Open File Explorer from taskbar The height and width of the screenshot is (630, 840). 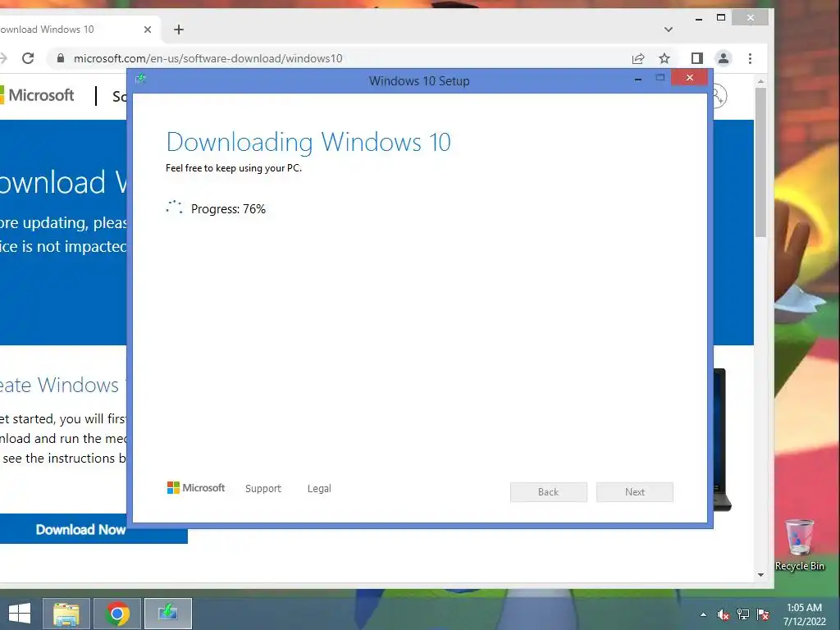(x=66, y=614)
